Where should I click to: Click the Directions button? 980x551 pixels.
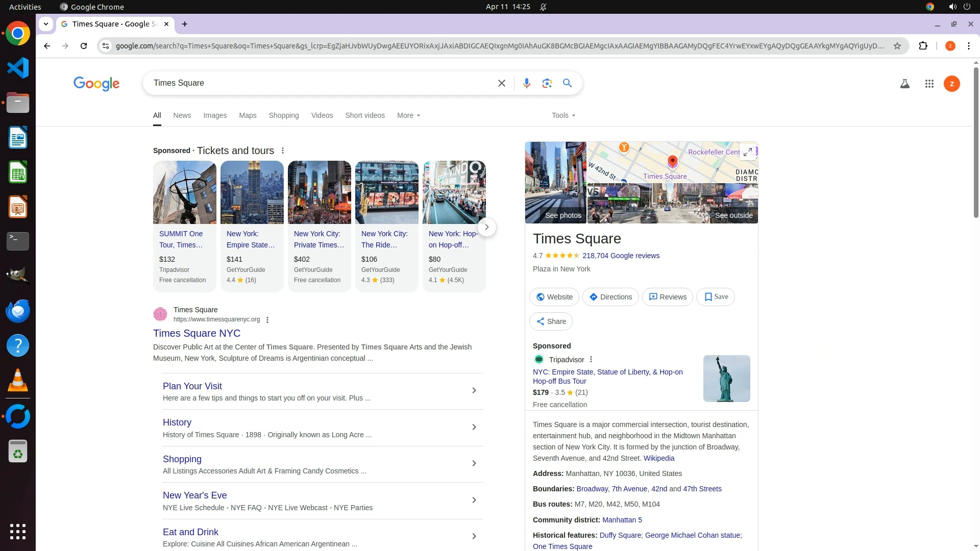[x=610, y=297]
